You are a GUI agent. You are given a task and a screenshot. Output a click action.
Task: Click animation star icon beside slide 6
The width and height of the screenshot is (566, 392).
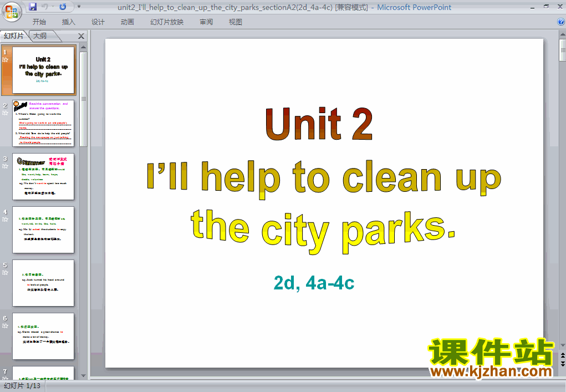(x=5, y=326)
